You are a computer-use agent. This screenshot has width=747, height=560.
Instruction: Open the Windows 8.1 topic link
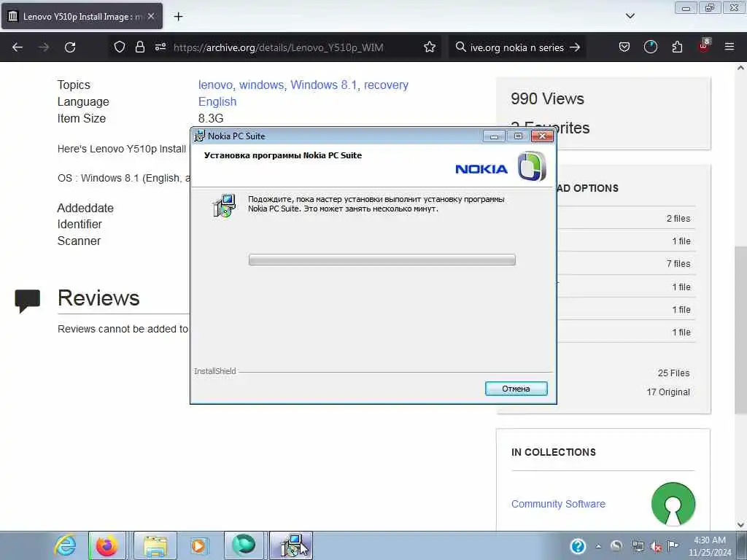(323, 85)
